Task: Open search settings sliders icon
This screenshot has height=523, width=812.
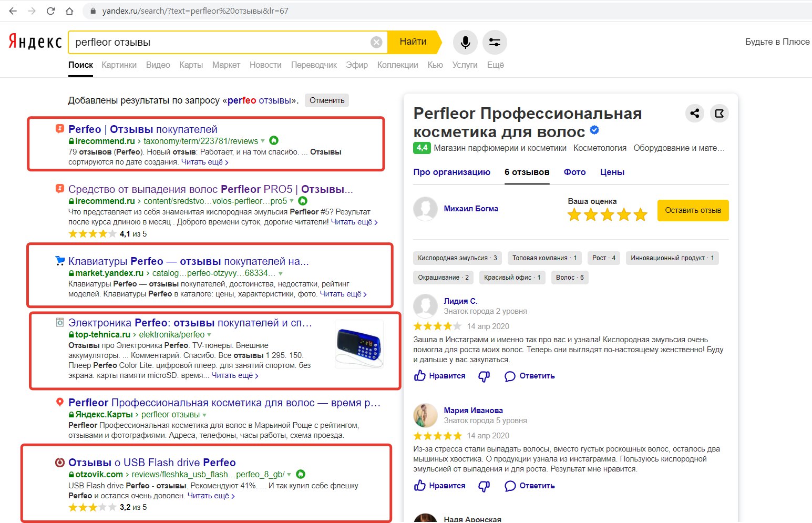Action: [x=495, y=42]
